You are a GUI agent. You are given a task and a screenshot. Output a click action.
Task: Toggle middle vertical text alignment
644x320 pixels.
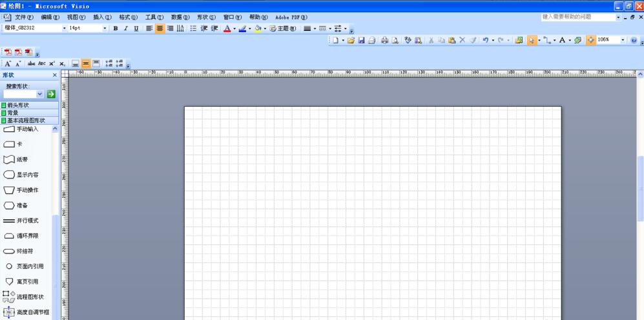pyautogui.click(x=85, y=64)
